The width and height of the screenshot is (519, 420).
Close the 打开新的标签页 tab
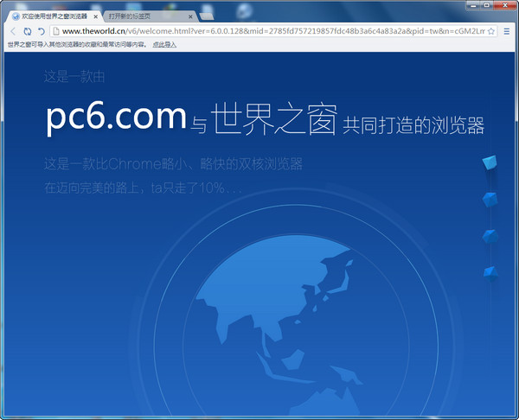pyautogui.click(x=190, y=16)
